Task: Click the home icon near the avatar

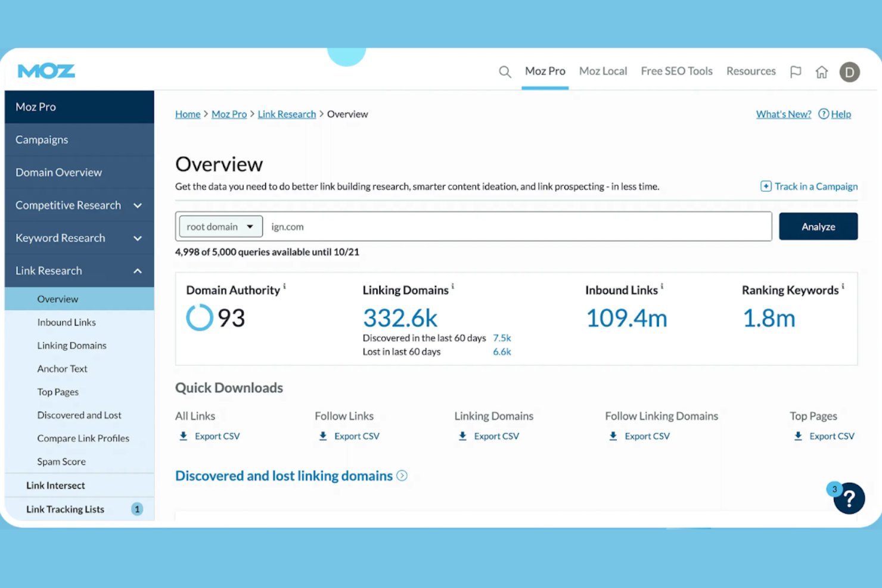Action: point(822,71)
